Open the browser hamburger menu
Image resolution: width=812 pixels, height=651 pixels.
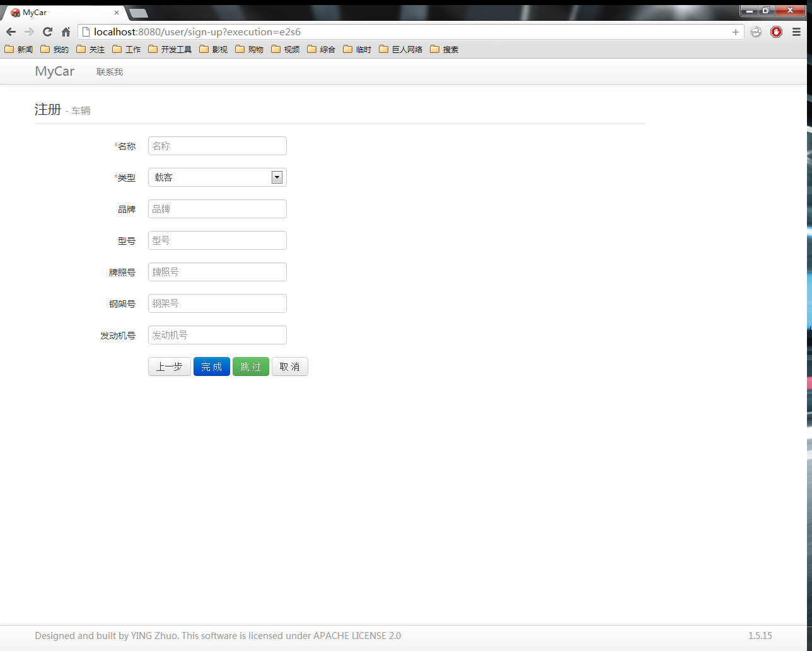(x=796, y=32)
